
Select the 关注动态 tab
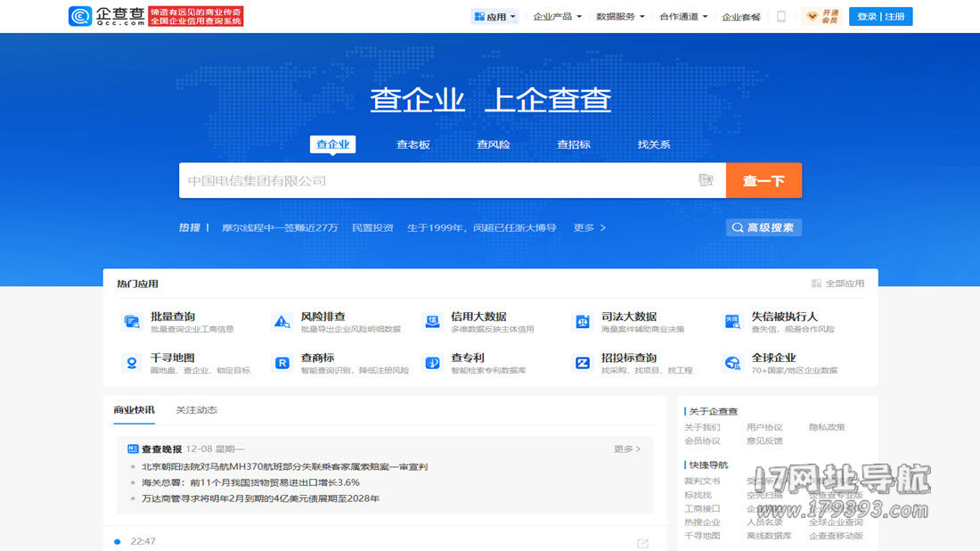(196, 410)
